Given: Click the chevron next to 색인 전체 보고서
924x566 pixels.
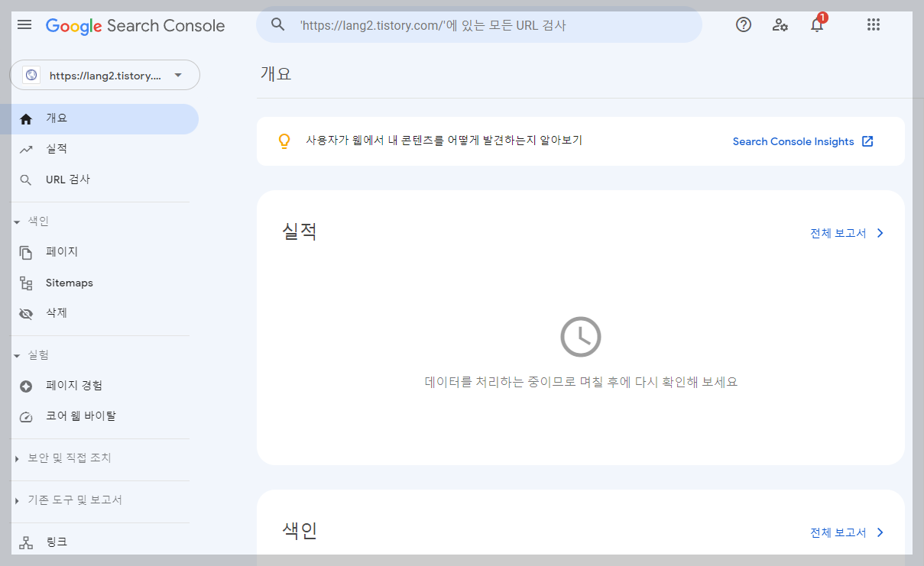Looking at the screenshot, I should point(880,532).
